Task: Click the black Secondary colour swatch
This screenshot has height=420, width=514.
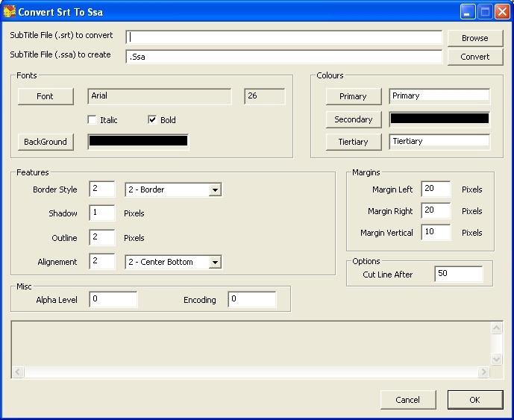Action: coord(439,119)
